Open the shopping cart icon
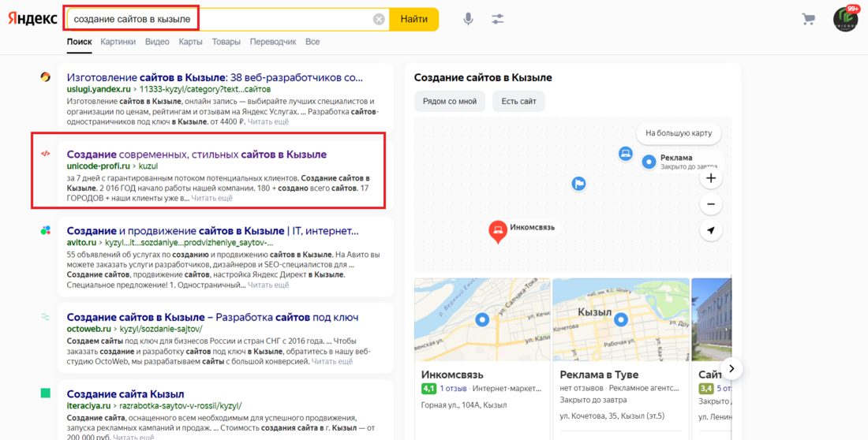The width and height of the screenshot is (868, 440). click(x=808, y=20)
